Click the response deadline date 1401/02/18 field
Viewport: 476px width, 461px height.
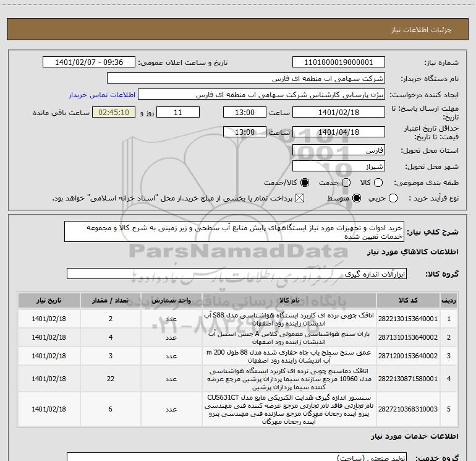(x=339, y=112)
